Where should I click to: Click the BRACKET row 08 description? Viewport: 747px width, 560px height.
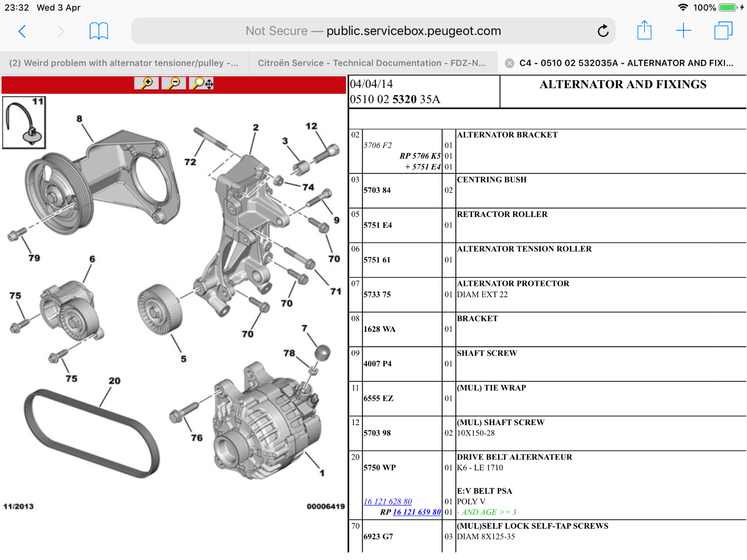click(x=478, y=319)
